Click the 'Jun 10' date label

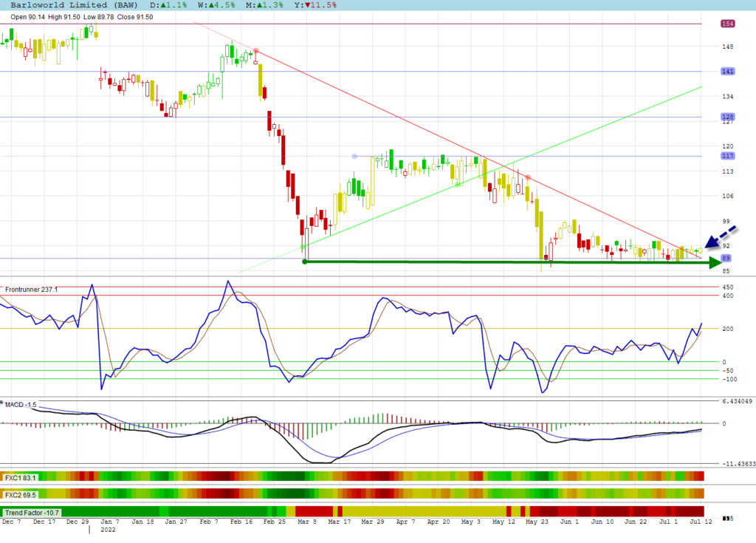[x=602, y=522]
